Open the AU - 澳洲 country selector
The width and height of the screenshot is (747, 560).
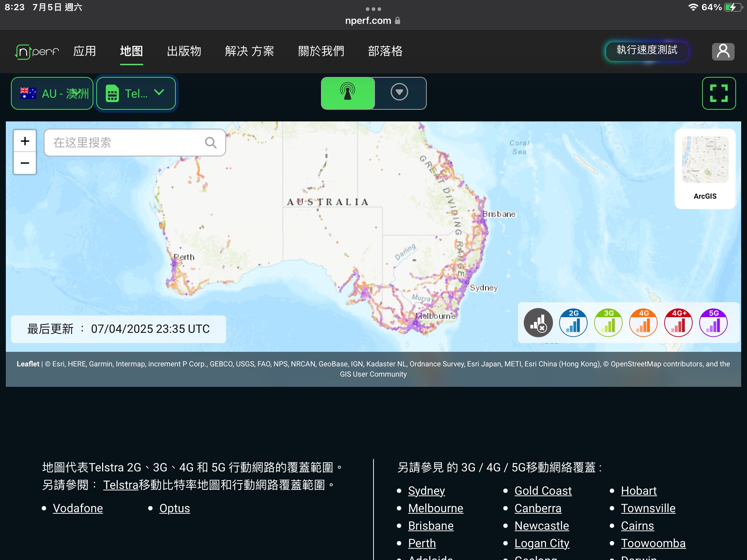click(x=52, y=93)
